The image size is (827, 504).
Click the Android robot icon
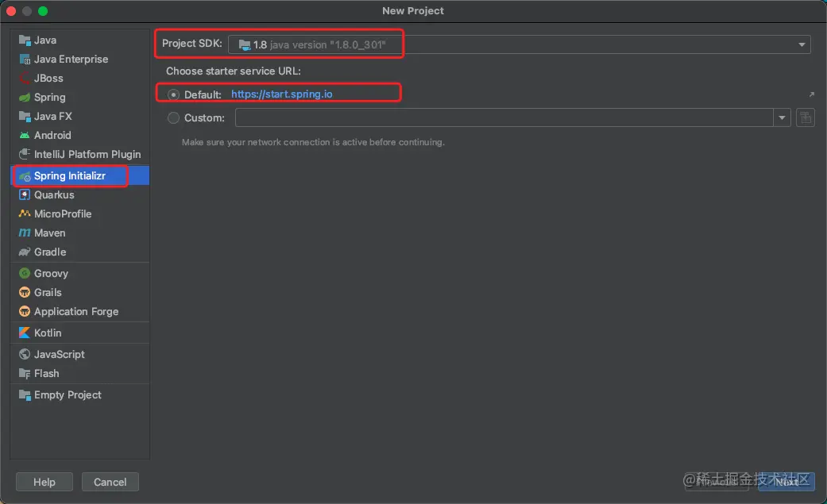[25, 136]
